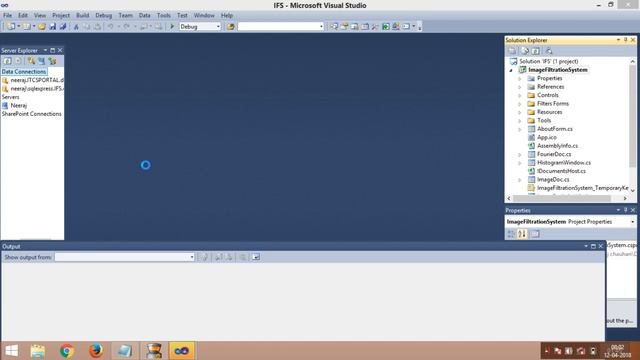Expand the Filters Forms folder arrow

(520, 104)
